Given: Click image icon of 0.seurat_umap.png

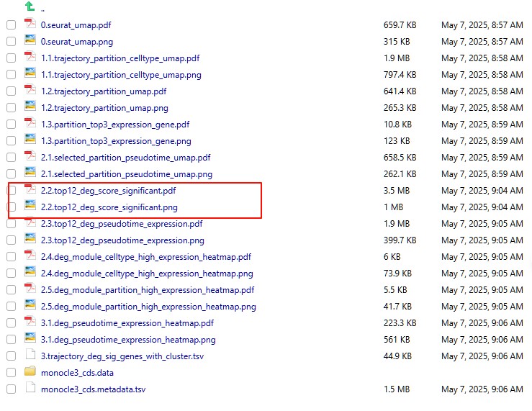Looking at the screenshot, I should 30,40.
